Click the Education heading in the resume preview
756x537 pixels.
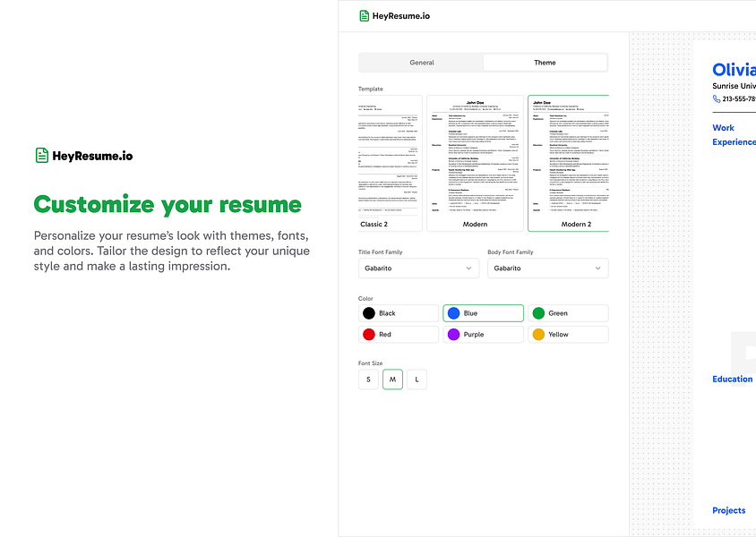[732, 379]
